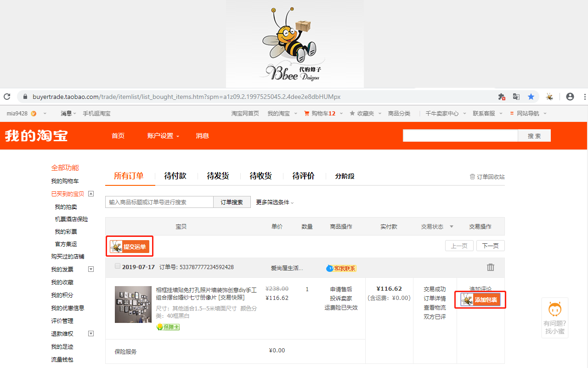Expand the 我的淘宝 top bar dropdown
Image resolution: width=588 pixels, height=368 pixels.
coord(295,113)
